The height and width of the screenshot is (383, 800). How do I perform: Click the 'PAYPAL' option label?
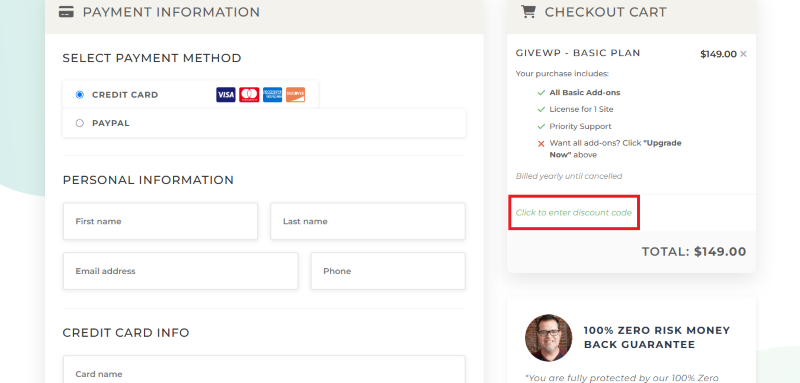click(111, 123)
